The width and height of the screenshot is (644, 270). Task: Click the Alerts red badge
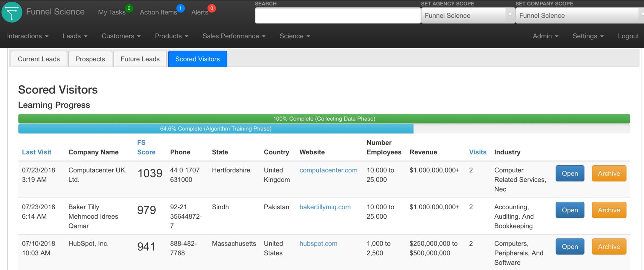(212, 8)
